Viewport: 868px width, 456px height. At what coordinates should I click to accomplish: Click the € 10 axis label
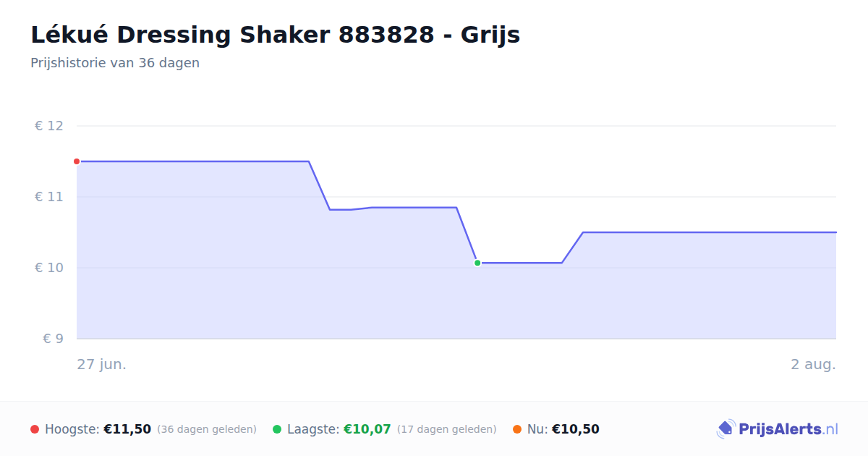coord(49,268)
